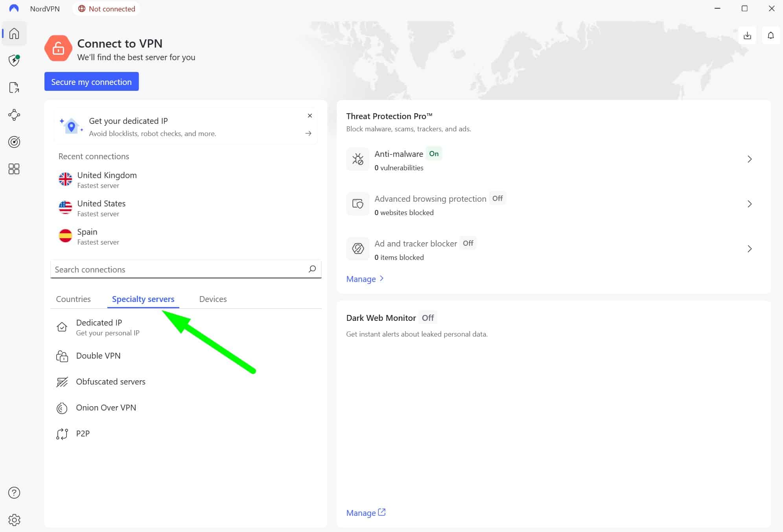Screen dimensions: 783x532
Task: Expand the Anti-malware row chevron
Action: point(750,159)
